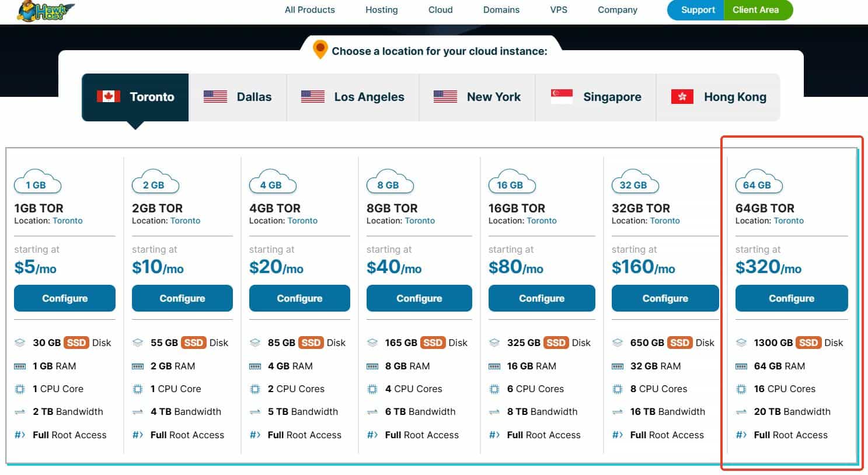Image resolution: width=868 pixels, height=475 pixels.
Task: Click CPU icon beside 16 CPU Cores
Action: pyautogui.click(x=741, y=389)
